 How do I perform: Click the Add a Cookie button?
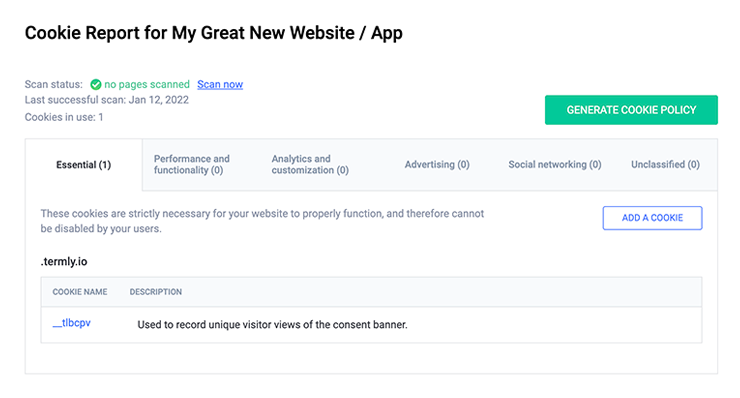[x=652, y=218]
